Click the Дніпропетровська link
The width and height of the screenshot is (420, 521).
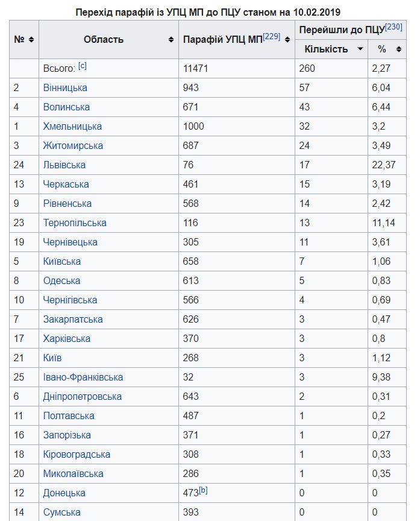pos(83,396)
